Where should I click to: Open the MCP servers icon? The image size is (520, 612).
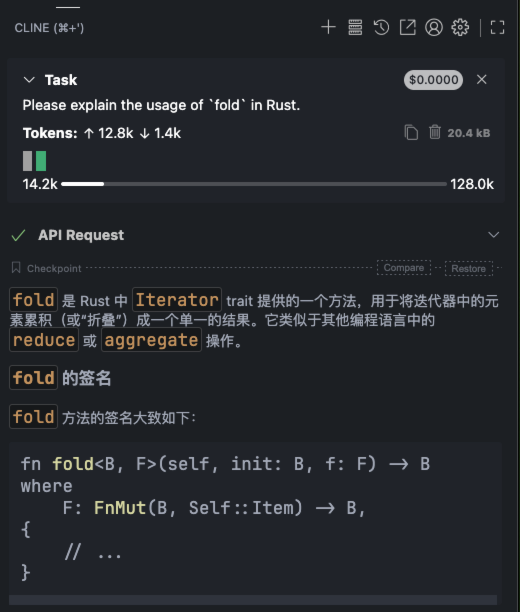(355, 27)
